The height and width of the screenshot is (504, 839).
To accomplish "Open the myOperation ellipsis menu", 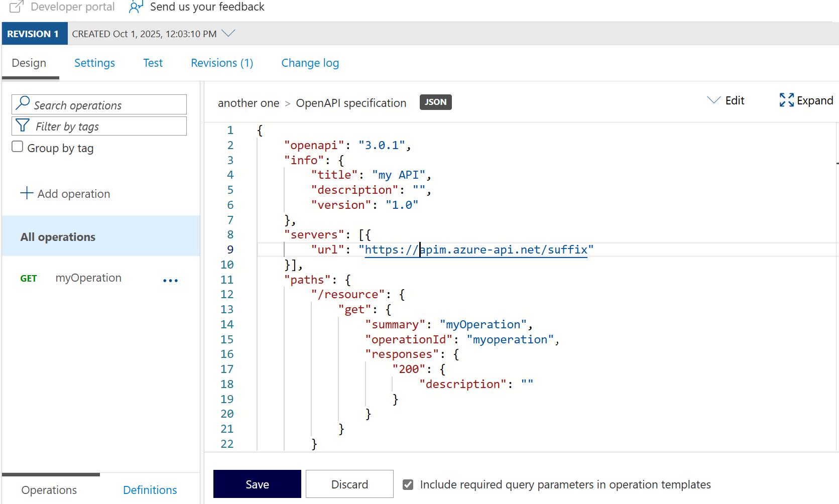I will point(170,280).
